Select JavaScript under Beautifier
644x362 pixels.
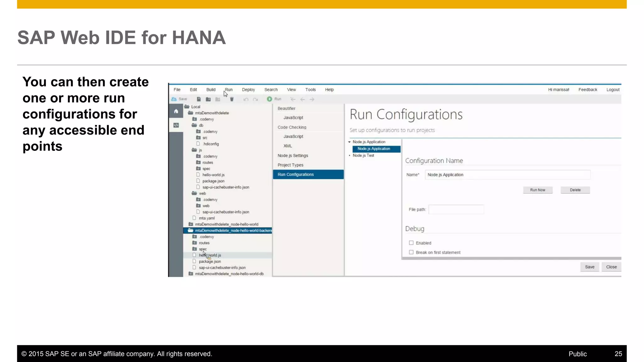[x=293, y=118]
